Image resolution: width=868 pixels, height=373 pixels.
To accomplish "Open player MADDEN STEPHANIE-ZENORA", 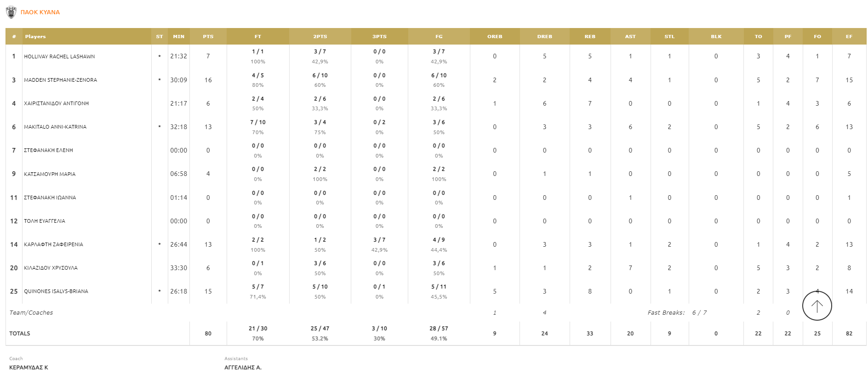I will [60, 80].
